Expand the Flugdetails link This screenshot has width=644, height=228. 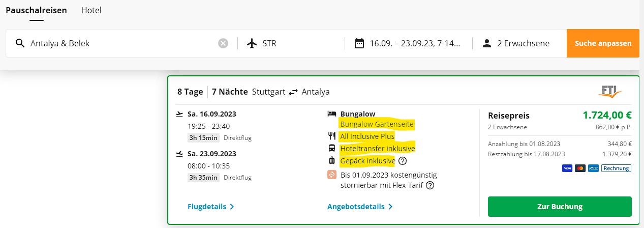coord(210,207)
